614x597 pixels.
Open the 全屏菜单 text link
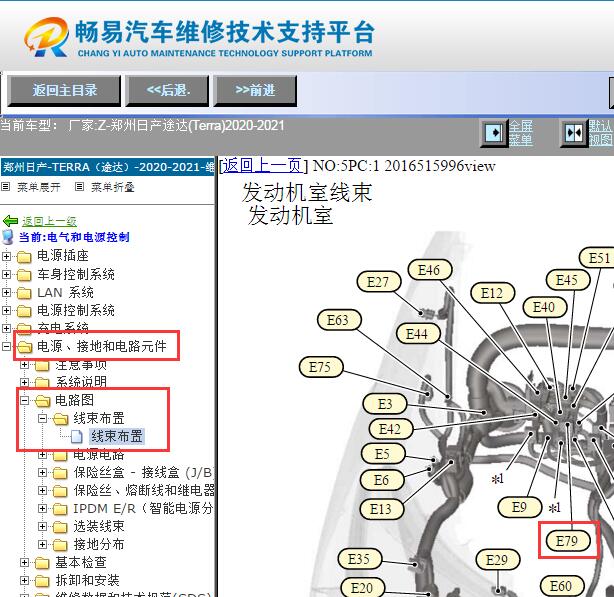521,133
